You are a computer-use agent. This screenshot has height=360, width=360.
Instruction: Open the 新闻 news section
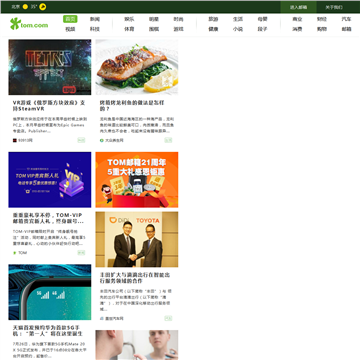coord(95,19)
